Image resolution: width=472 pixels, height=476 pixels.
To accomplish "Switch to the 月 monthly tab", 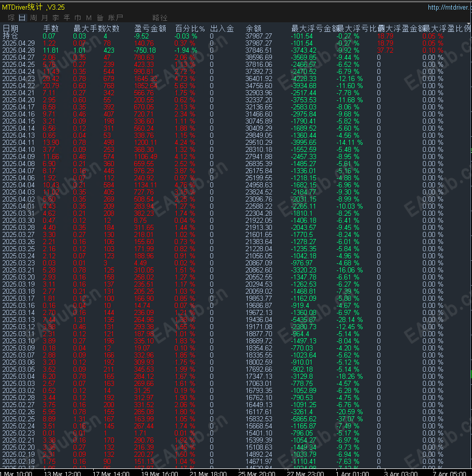I will pyautogui.click(x=45, y=18).
